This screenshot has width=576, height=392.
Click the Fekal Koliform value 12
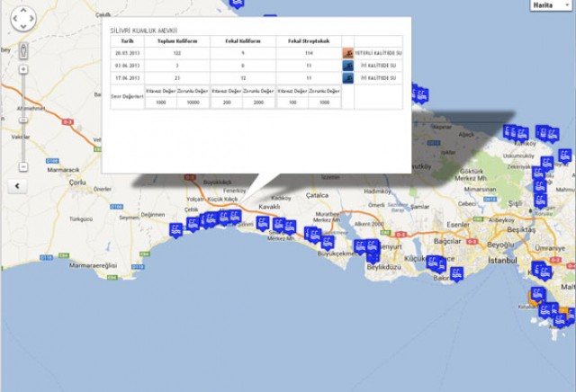[x=243, y=78]
